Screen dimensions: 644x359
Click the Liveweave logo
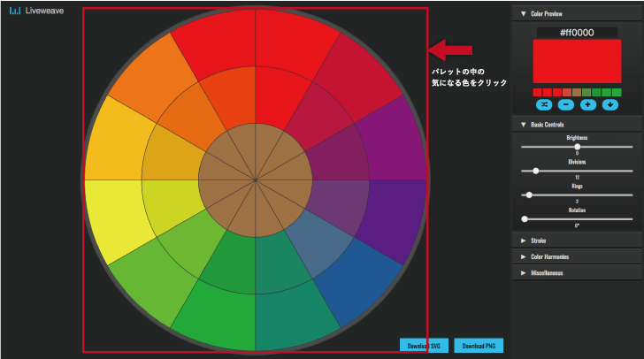click(36, 11)
